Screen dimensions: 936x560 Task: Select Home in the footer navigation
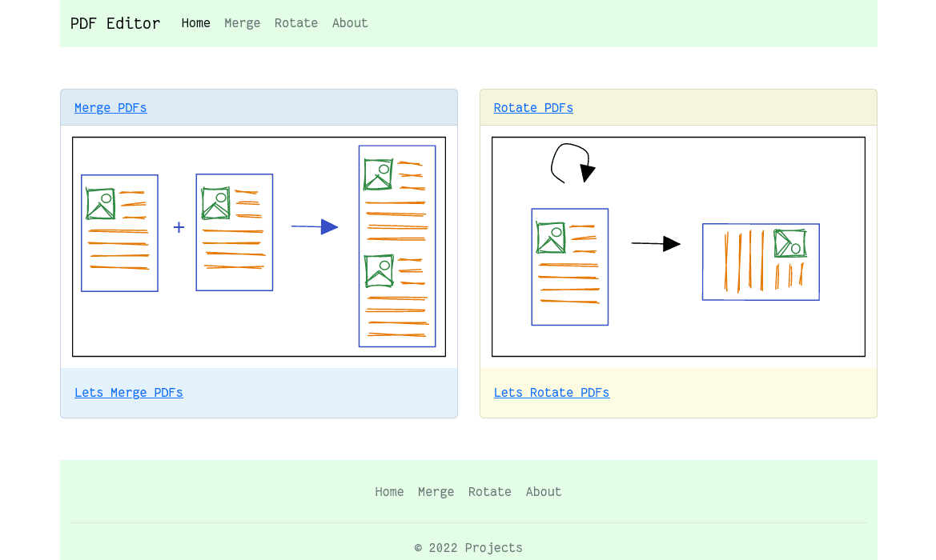point(389,492)
